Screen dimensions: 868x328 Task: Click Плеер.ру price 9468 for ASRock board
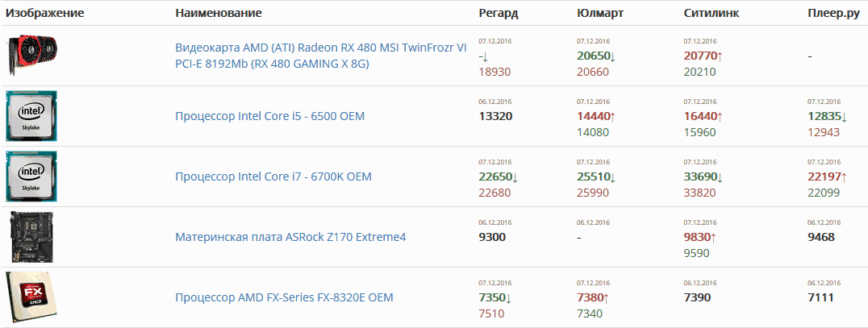(x=820, y=237)
